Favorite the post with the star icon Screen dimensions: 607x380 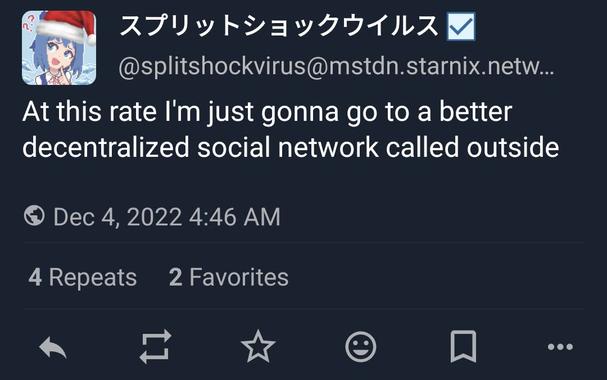258,346
